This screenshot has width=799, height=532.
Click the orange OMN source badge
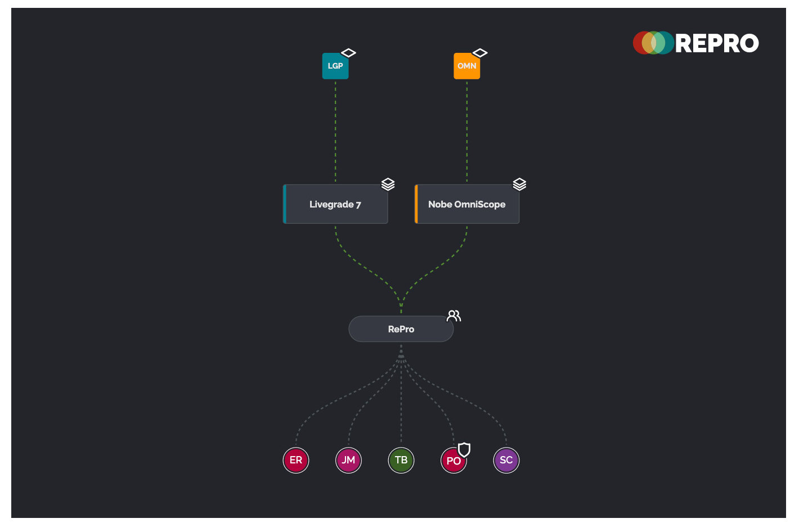[x=467, y=66]
